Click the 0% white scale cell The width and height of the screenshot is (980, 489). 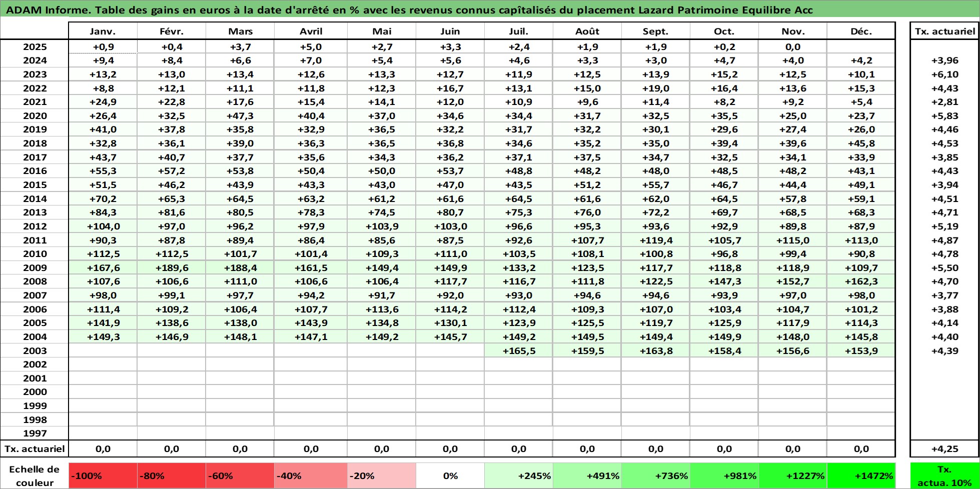point(450,475)
